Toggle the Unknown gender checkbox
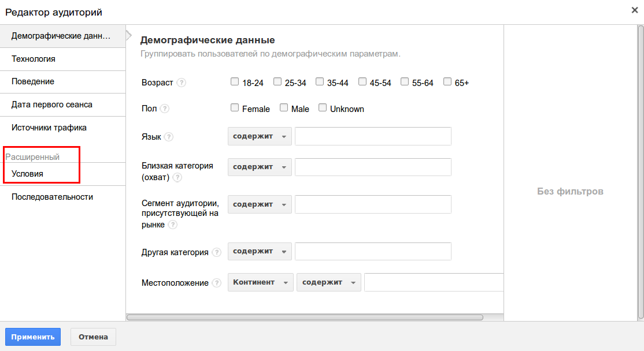Image resolution: width=644 pixels, height=351 pixels. [323, 108]
